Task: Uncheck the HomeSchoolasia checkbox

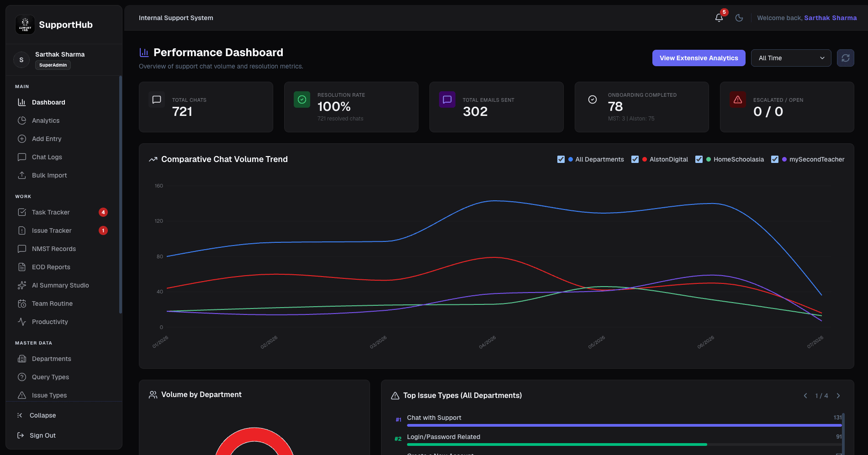Action: tap(699, 159)
